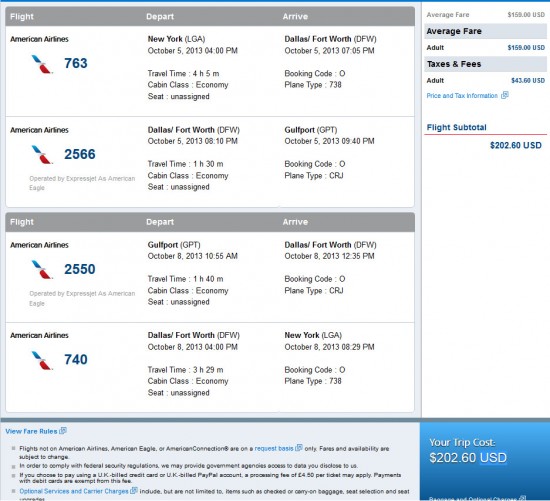Select flight number 2566
This screenshot has width=550, height=501.
[x=80, y=154]
